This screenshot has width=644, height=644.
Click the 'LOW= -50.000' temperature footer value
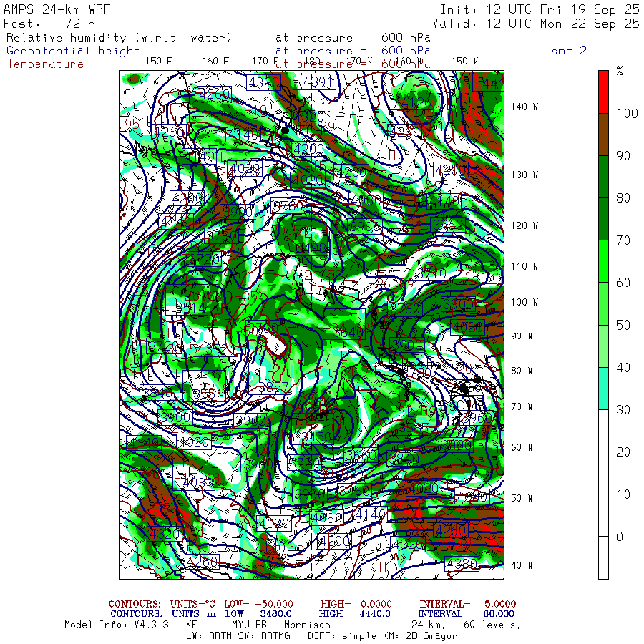tap(259, 604)
